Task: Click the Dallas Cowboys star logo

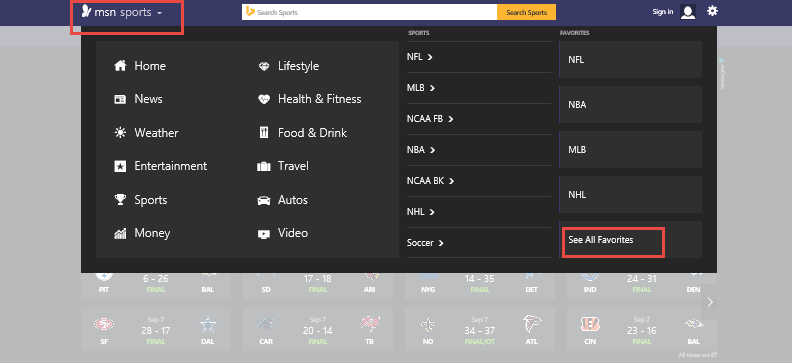Action: (x=207, y=324)
